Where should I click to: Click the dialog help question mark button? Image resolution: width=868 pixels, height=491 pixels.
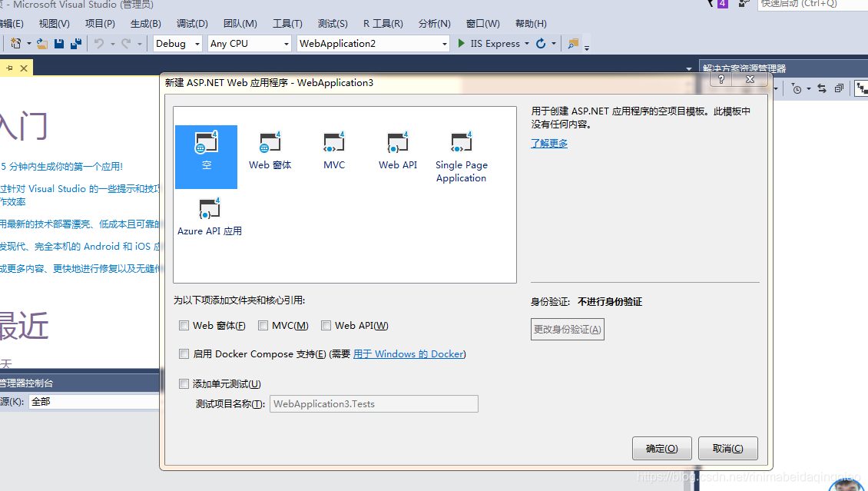[x=721, y=80]
